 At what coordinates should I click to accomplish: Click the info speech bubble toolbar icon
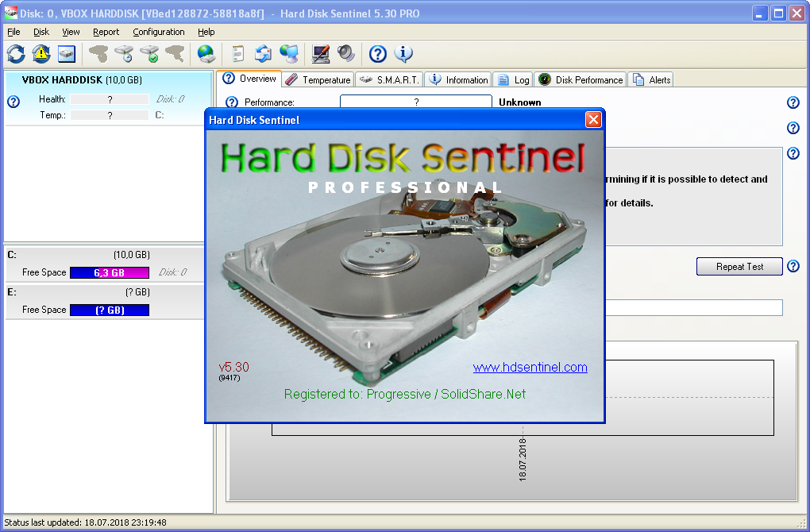[403, 54]
